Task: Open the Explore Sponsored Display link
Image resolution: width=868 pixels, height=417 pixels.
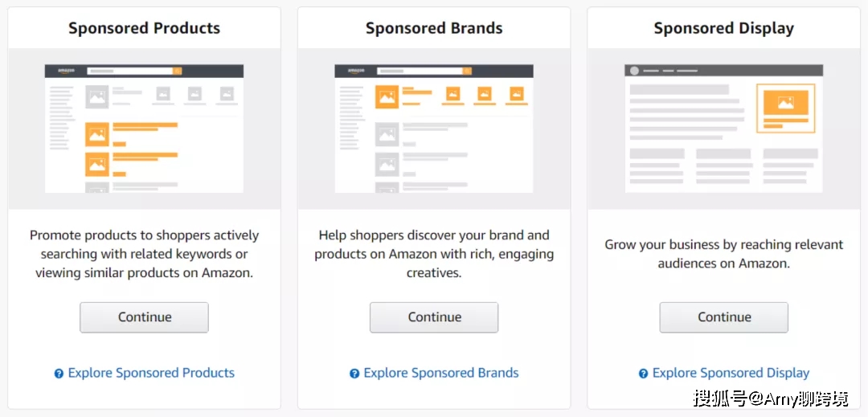Action: point(731,374)
